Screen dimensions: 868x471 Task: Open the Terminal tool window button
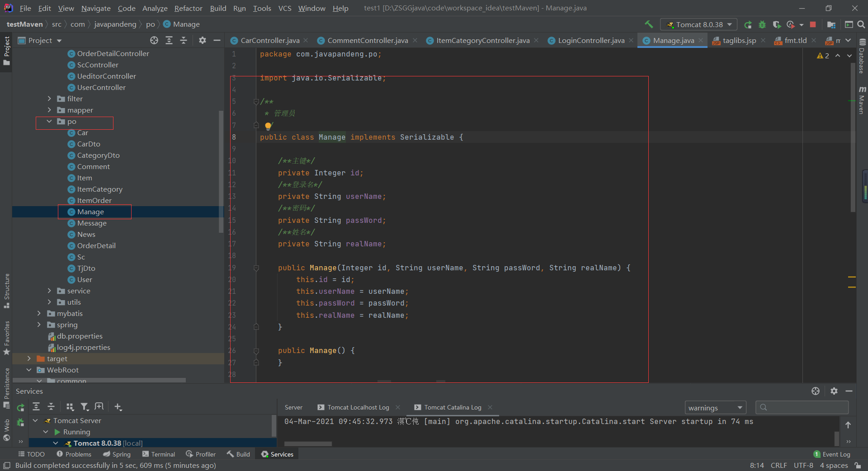(x=159, y=454)
